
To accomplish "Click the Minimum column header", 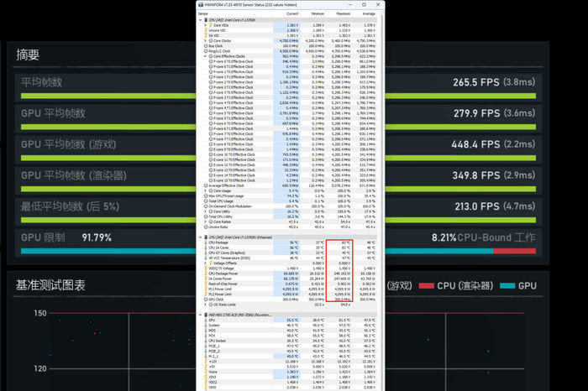I will pos(318,14).
